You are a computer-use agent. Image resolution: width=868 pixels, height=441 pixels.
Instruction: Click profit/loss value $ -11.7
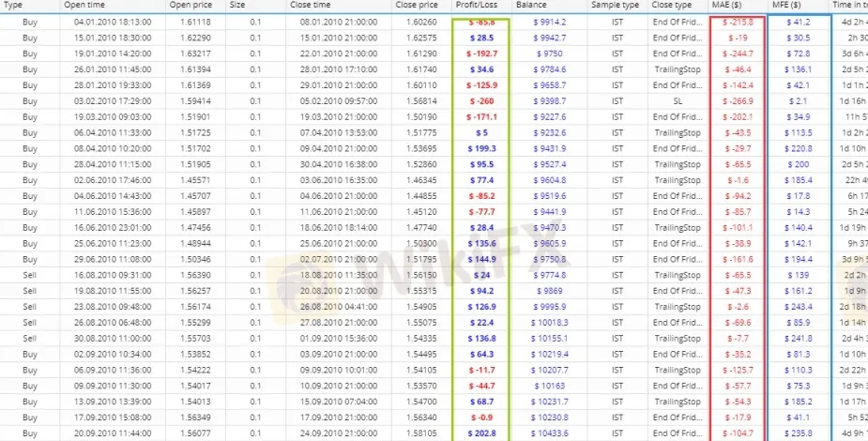(481, 370)
